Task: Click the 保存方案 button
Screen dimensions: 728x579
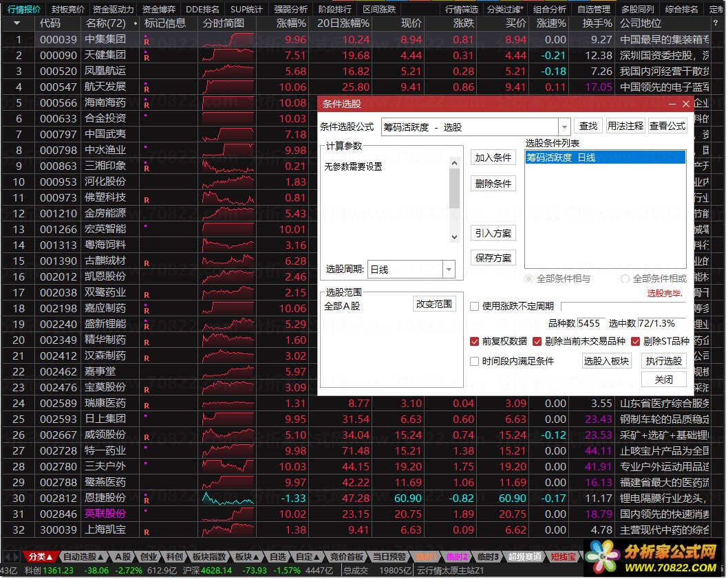Action: coord(493,258)
